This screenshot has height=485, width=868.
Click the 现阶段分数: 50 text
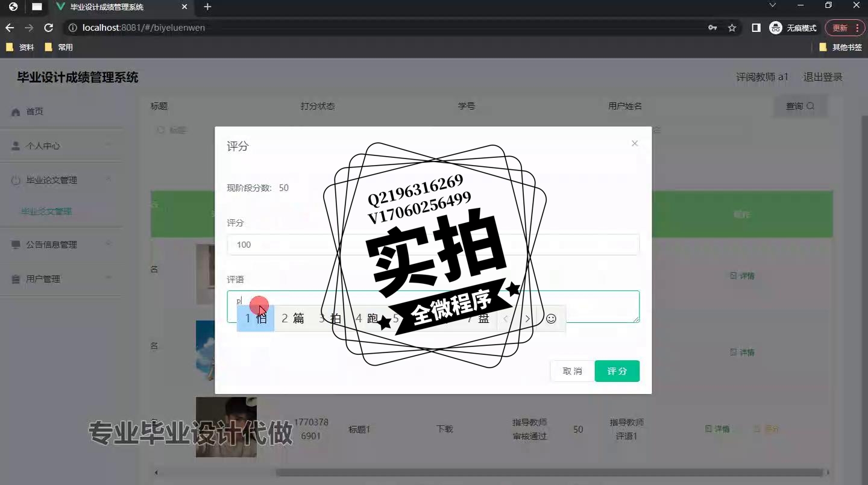[x=258, y=188]
